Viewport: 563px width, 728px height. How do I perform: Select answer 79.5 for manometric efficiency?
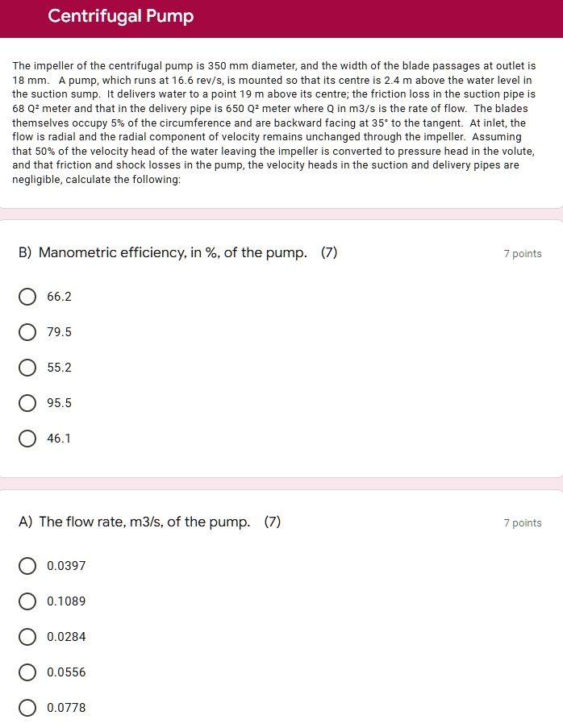27,332
